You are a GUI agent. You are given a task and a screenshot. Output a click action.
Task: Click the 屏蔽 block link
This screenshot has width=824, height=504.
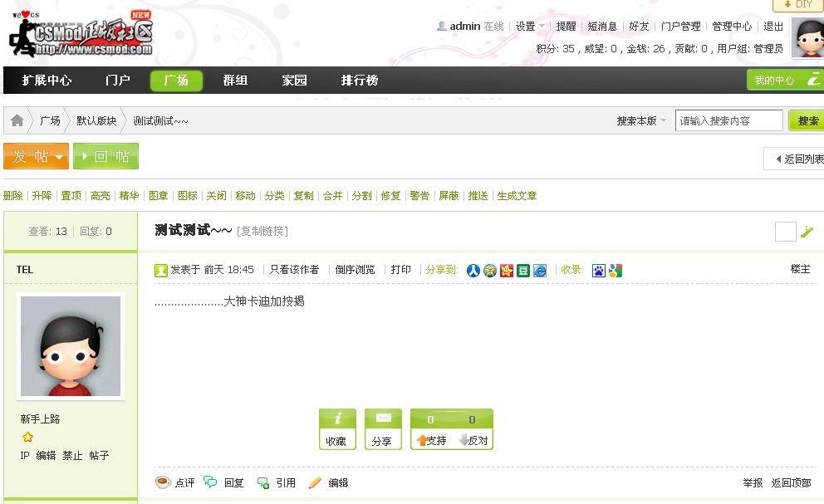[449, 195]
